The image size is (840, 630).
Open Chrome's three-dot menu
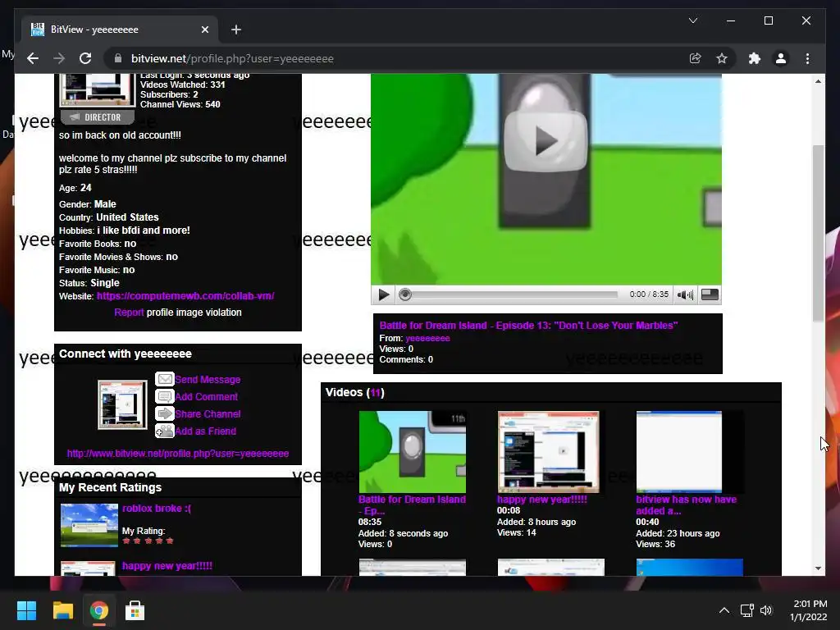(807, 58)
